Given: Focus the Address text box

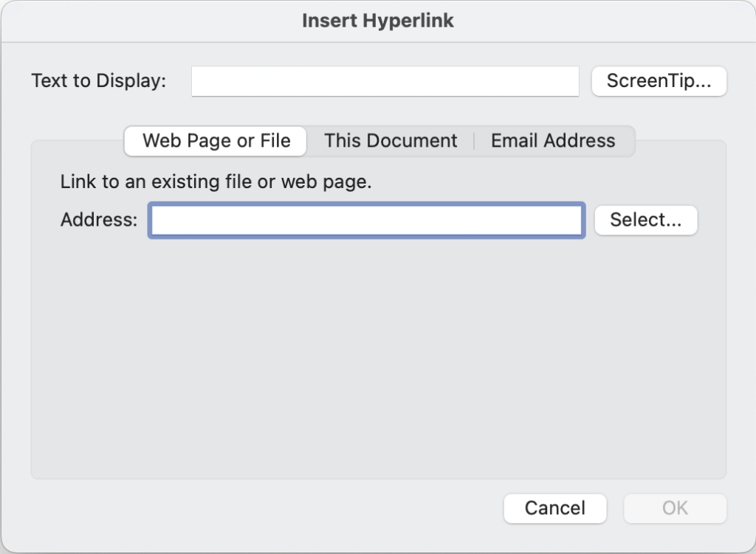Looking at the screenshot, I should (x=367, y=220).
